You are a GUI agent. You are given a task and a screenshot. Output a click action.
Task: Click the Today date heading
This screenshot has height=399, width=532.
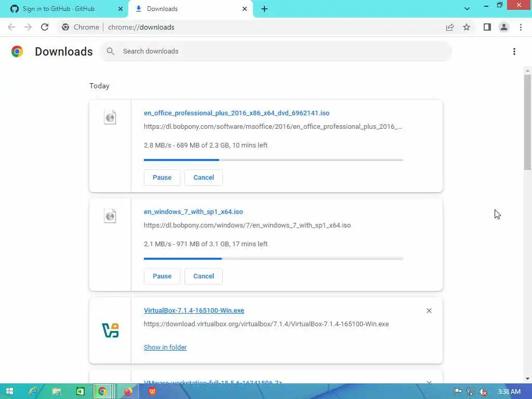(x=99, y=86)
